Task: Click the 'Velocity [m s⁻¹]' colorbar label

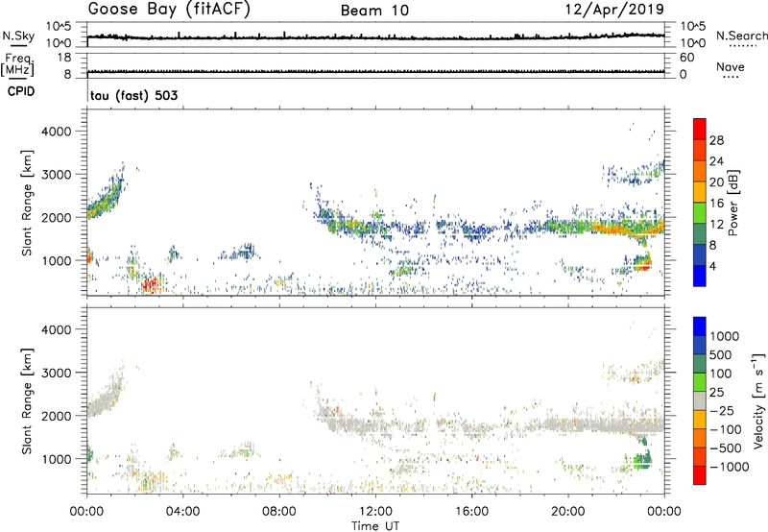Action: (x=758, y=400)
